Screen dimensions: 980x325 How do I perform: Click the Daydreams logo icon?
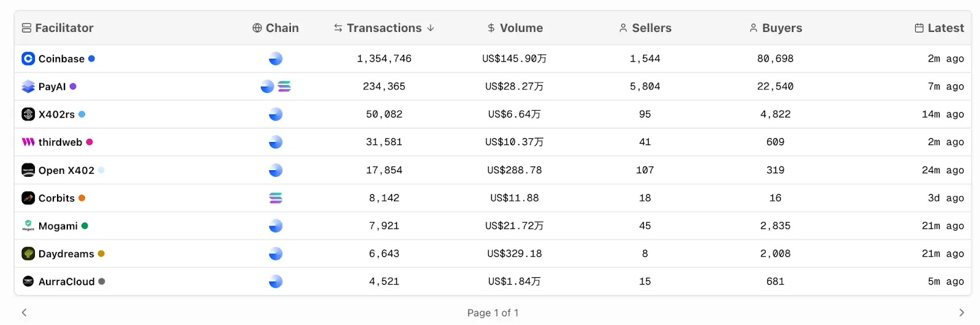tap(28, 253)
